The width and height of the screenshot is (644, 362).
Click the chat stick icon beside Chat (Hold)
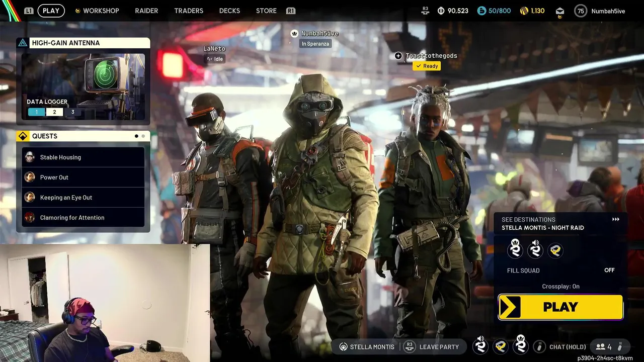pyautogui.click(x=539, y=347)
